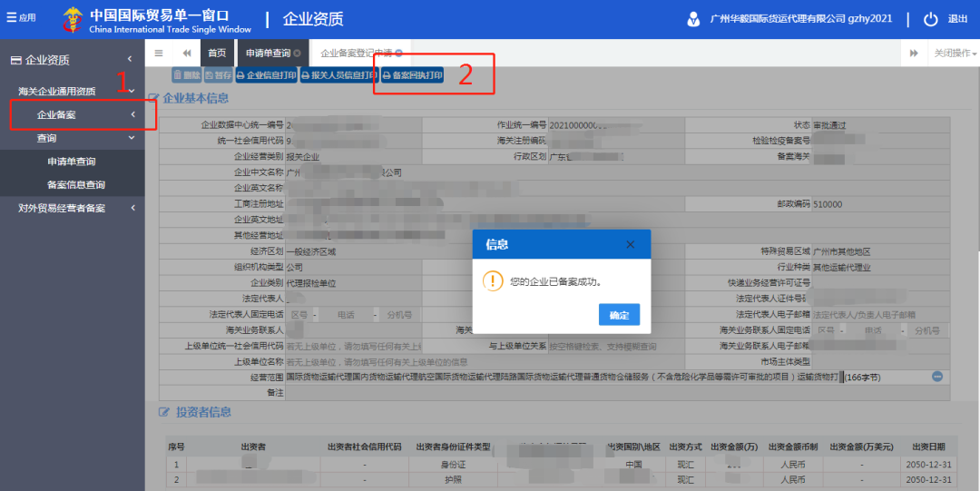Open the 企业备案 sidebar item
Image resolution: width=980 pixels, height=491 pixels.
[72, 114]
